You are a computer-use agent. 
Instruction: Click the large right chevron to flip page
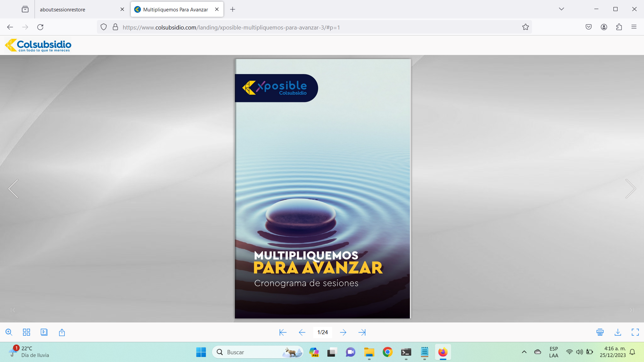[630, 189]
